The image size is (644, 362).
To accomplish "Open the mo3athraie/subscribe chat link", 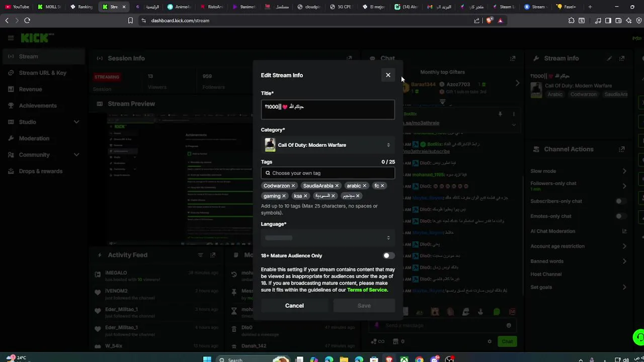I will [427, 151].
